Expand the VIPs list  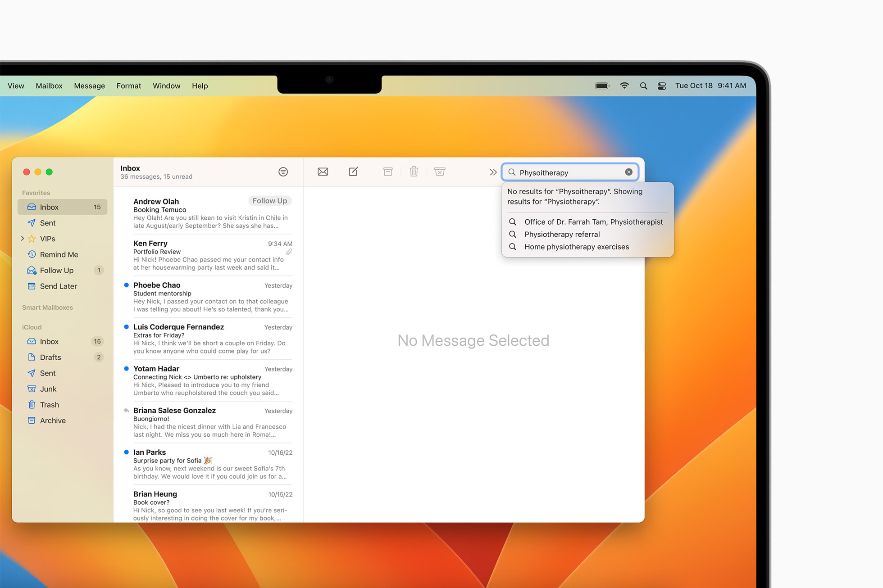[x=23, y=239]
